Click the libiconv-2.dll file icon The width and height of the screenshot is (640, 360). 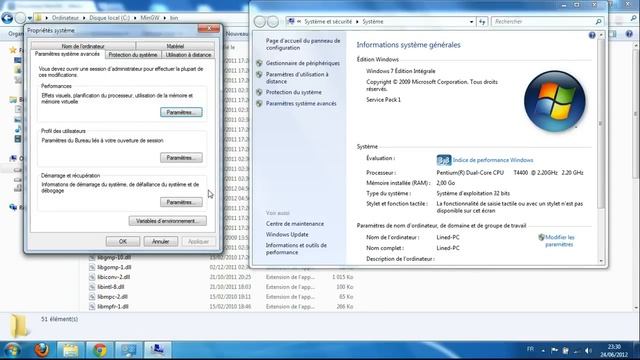coord(92,277)
